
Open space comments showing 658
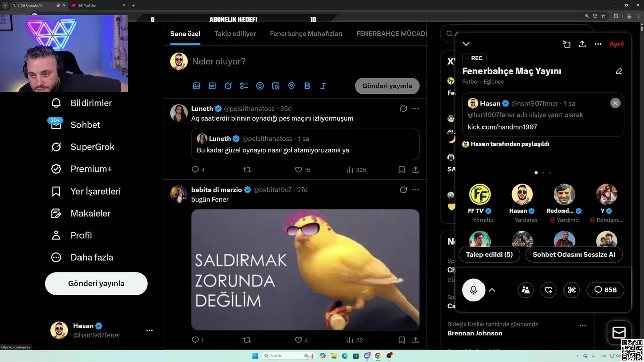click(605, 290)
